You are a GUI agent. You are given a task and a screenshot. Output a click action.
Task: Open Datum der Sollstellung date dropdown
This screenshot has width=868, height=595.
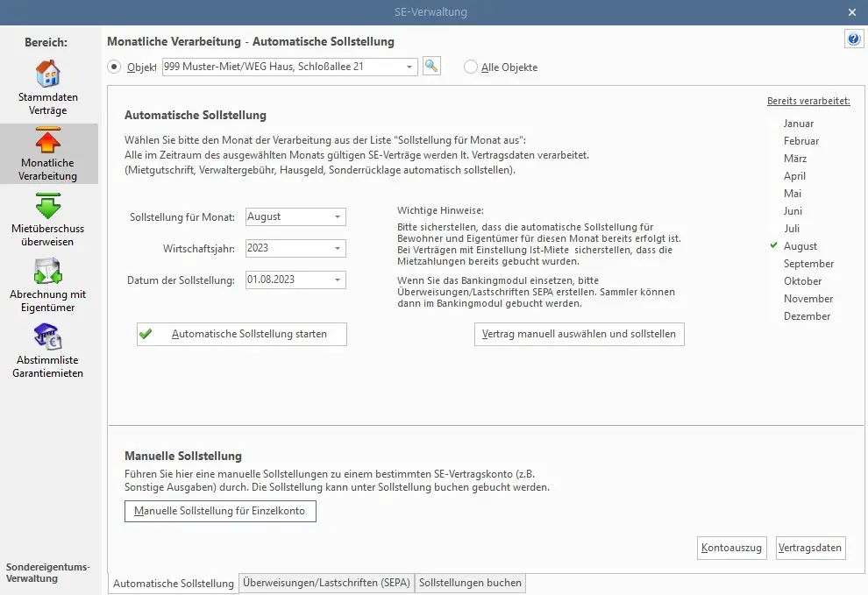point(295,280)
